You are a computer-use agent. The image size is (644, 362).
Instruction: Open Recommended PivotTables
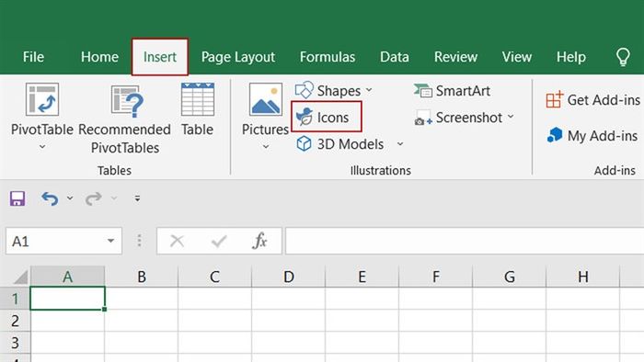(125, 119)
